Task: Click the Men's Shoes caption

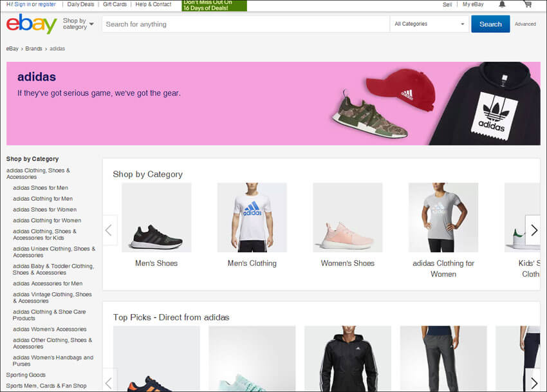Action: (156, 263)
